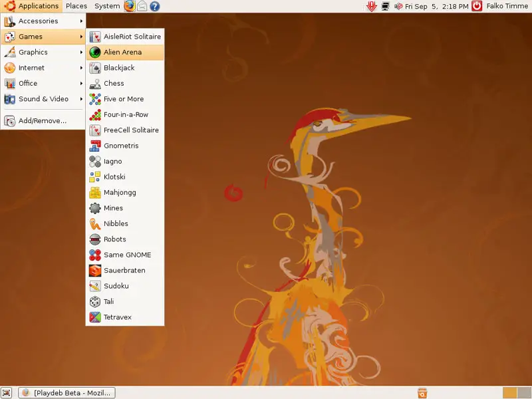Click the Mahjongg tiles icon
The image size is (532, 399).
click(x=95, y=193)
